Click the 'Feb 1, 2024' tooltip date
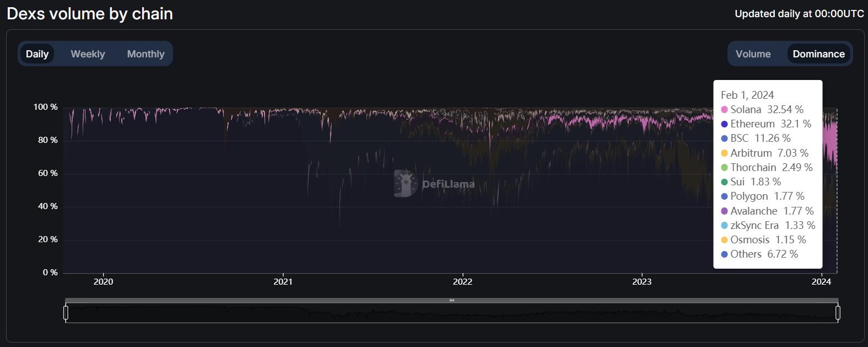The image size is (868, 347). tap(747, 95)
